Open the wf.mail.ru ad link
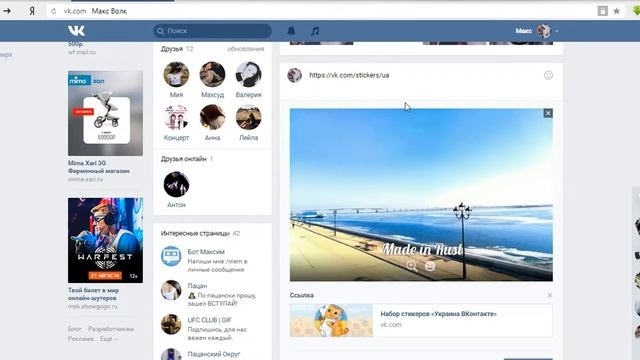 [82, 52]
